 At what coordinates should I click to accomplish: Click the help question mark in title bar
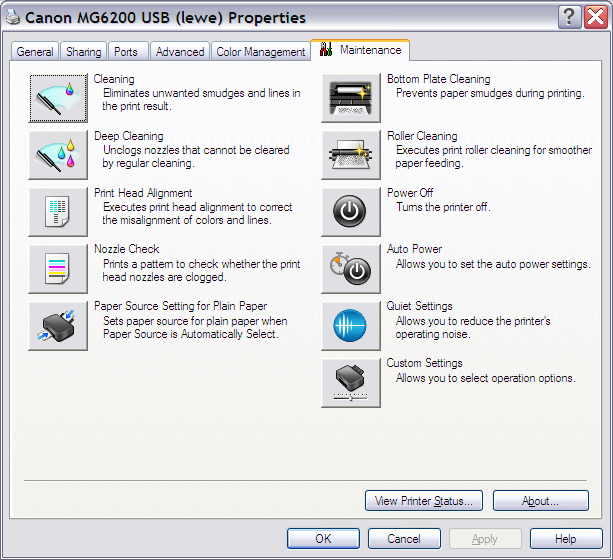point(569,17)
